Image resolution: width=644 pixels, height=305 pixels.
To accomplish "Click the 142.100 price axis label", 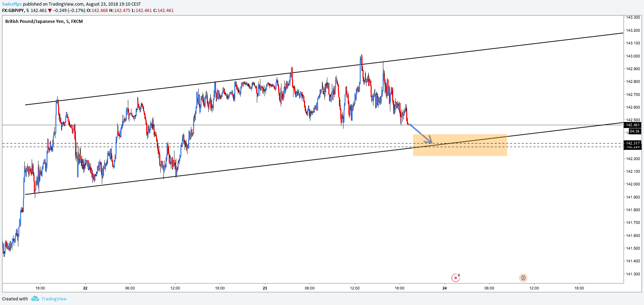I will [x=633, y=171].
